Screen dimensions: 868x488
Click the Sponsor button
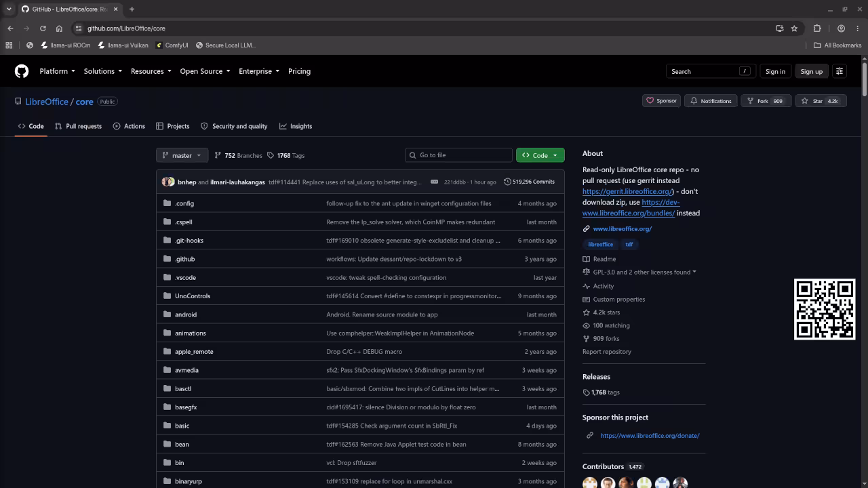click(x=661, y=101)
